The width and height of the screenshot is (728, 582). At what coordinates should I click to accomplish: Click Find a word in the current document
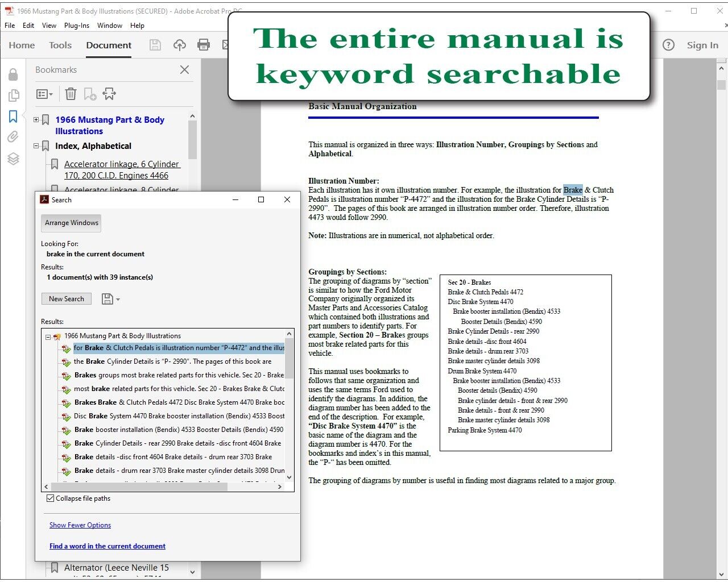point(107,546)
